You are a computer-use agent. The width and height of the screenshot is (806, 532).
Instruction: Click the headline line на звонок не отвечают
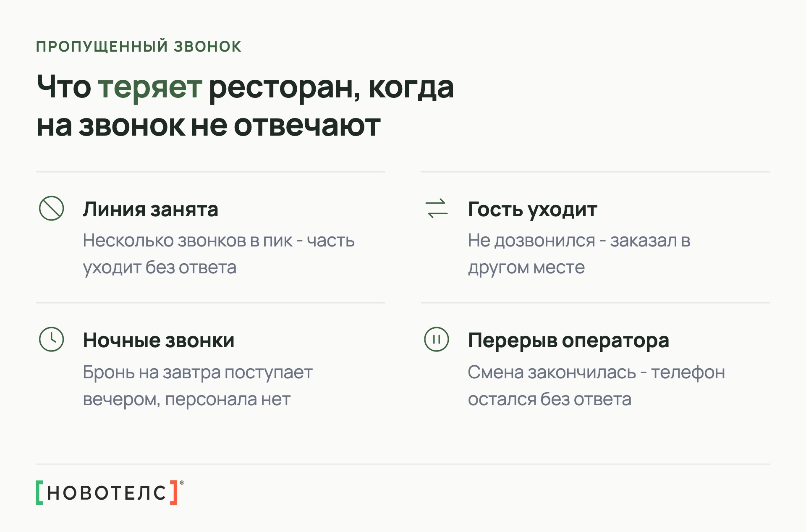(x=209, y=126)
